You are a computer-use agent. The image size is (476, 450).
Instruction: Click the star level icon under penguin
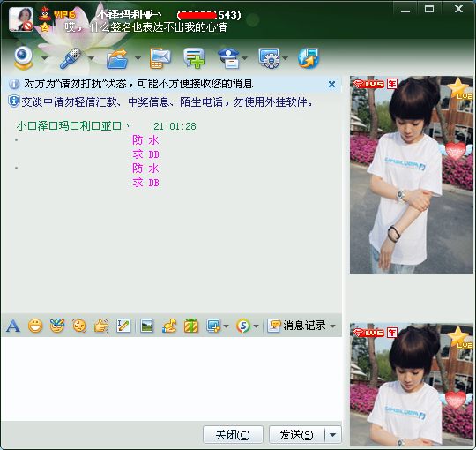coord(45,27)
